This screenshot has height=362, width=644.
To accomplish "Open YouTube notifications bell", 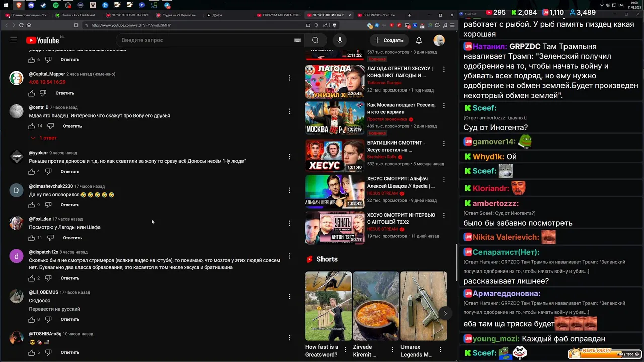I will tap(419, 40).
